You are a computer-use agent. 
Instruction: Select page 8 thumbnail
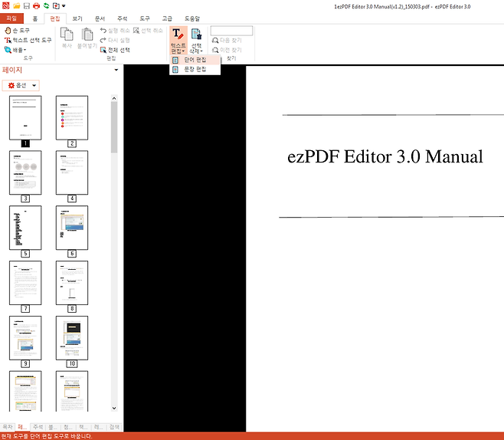pyautogui.click(x=72, y=283)
